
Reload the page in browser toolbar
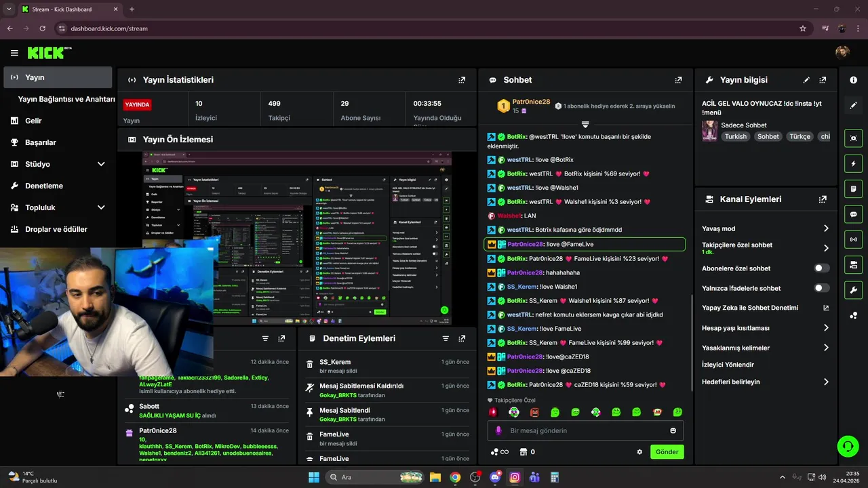click(42, 28)
